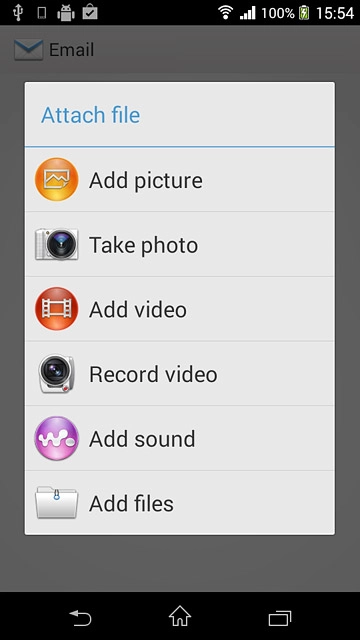Tap the camcorder icon for Record video
Image resolution: width=360 pixels, height=640 pixels.
pyautogui.click(x=56, y=373)
